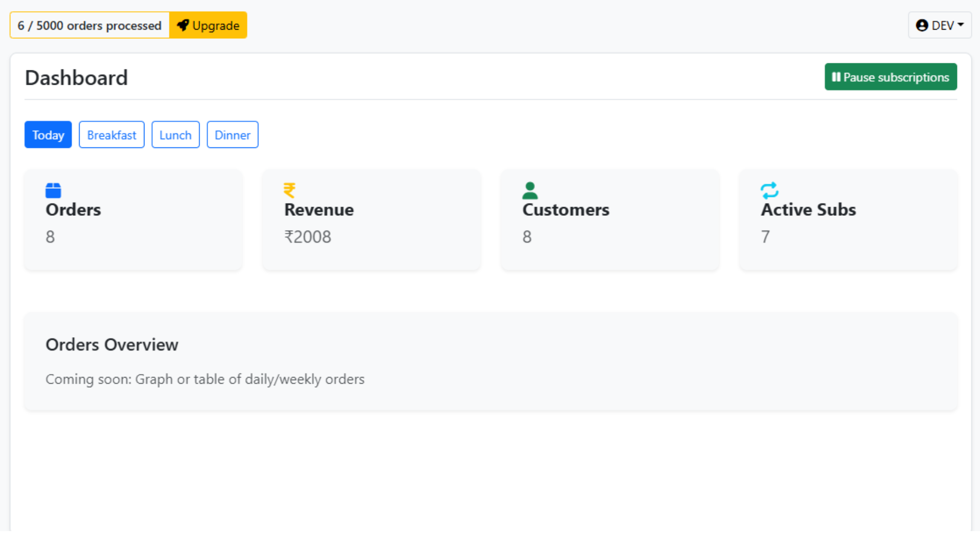980x551 pixels.
Task: Click the ₹2008 revenue value
Action: pyautogui.click(x=308, y=237)
